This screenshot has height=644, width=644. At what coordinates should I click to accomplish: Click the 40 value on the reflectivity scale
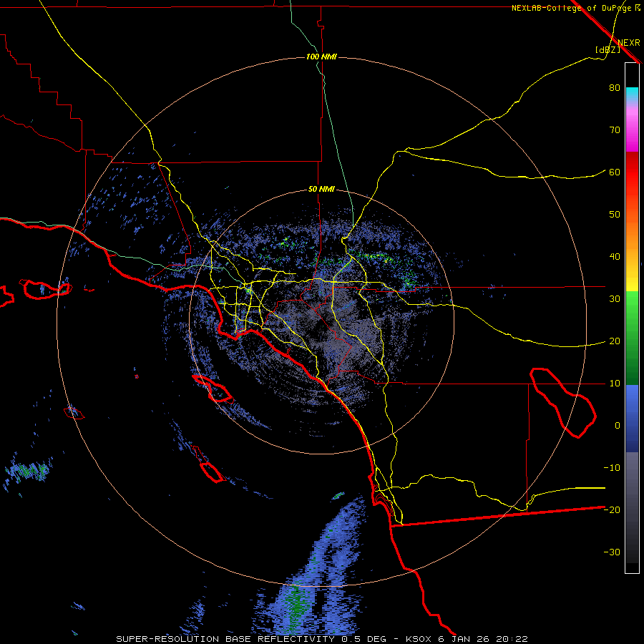click(615, 257)
